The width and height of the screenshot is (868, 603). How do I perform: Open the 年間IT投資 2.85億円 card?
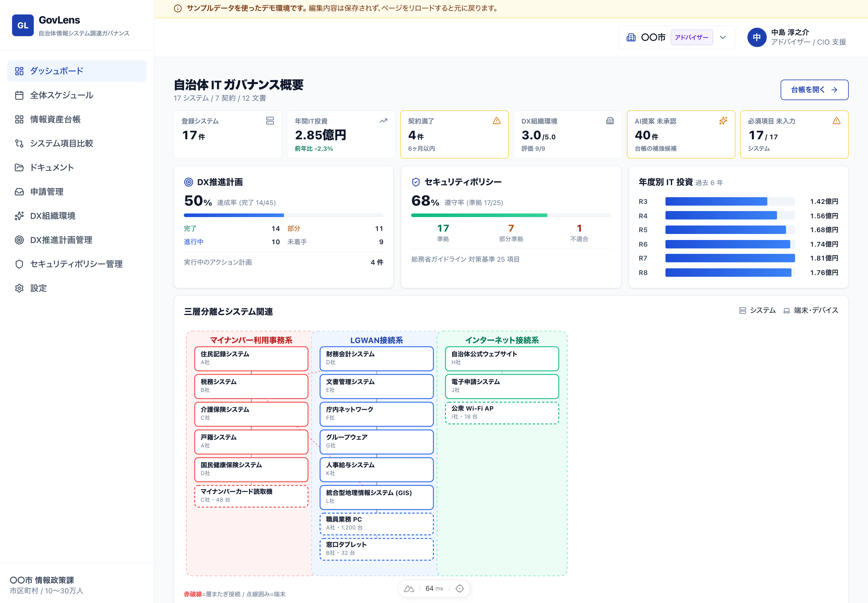click(341, 134)
